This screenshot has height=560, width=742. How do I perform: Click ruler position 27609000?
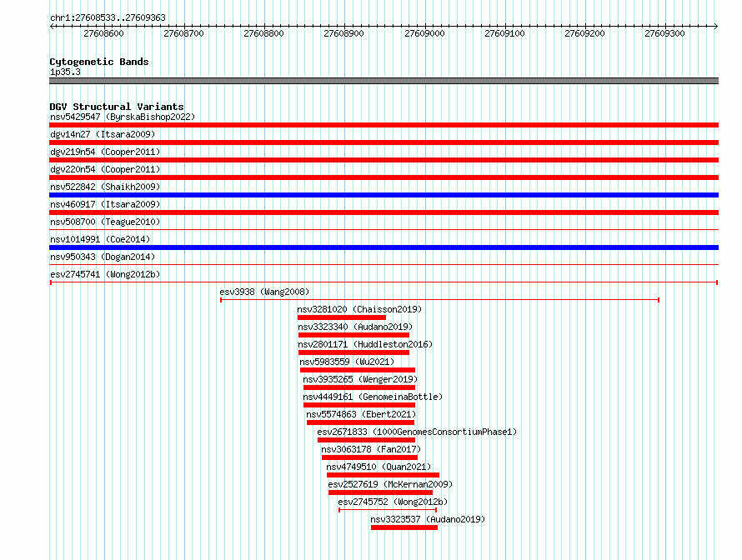[424, 33]
